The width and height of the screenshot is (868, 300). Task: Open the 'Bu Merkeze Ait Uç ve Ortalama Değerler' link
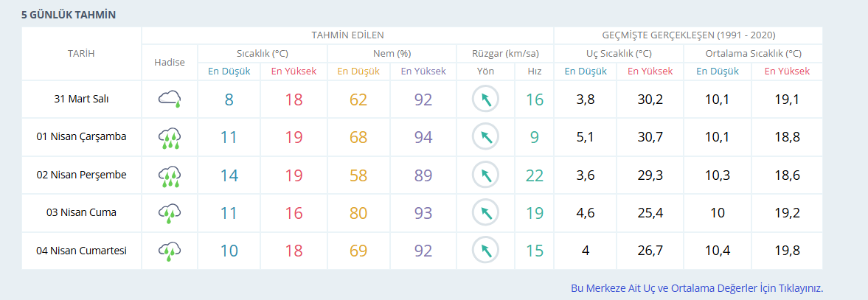point(696,288)
